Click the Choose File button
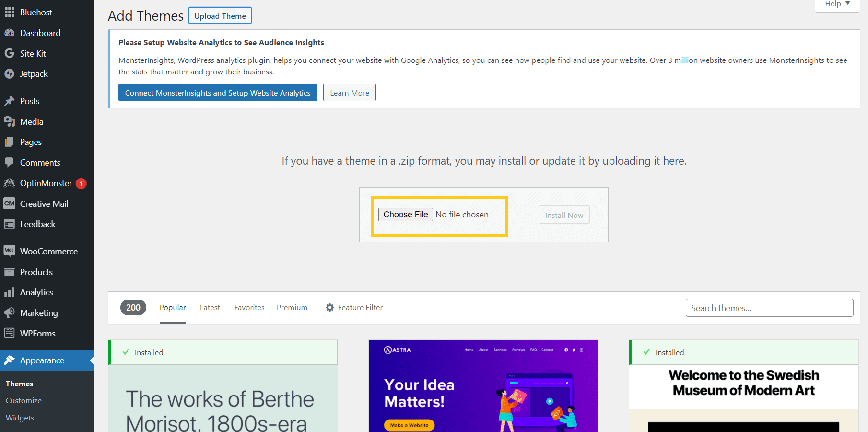The height and width of the screenshot is (432, 868). click(x=406, y=215)
